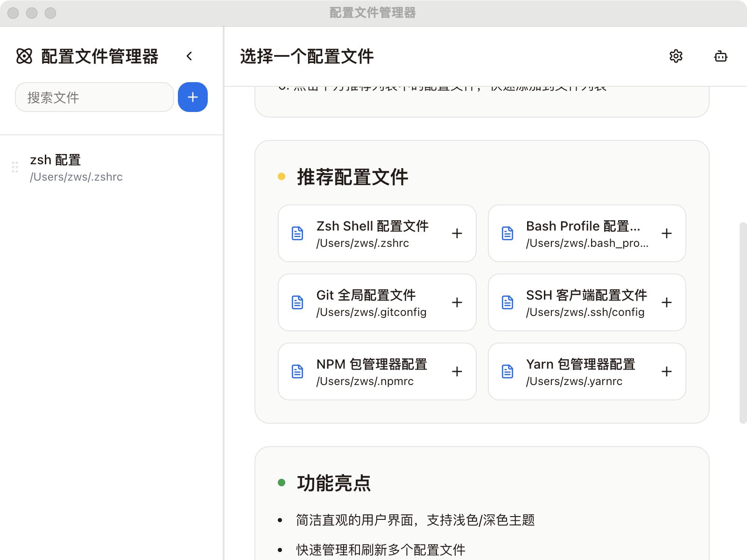This screenshot has height=560, width=747.
Task: Select the zsh 配置 file in sidebar
Action: coord(112,168)
